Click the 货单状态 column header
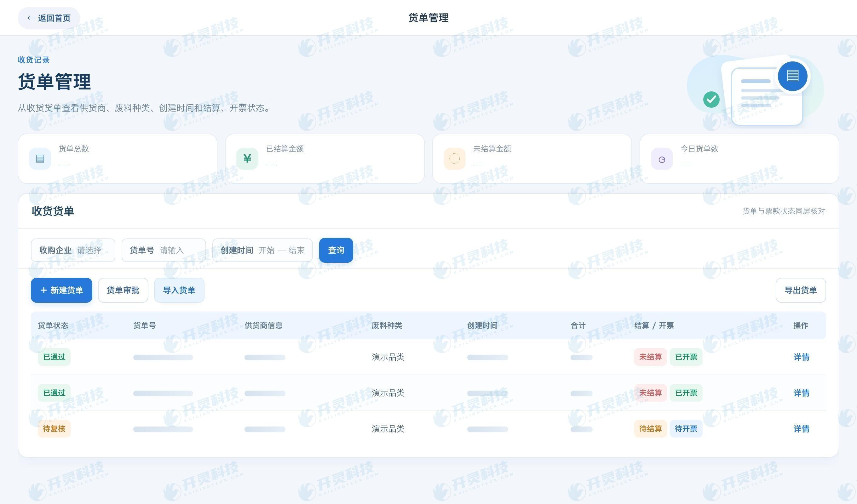This screenshot has height=504, width=857. (53, 325)
